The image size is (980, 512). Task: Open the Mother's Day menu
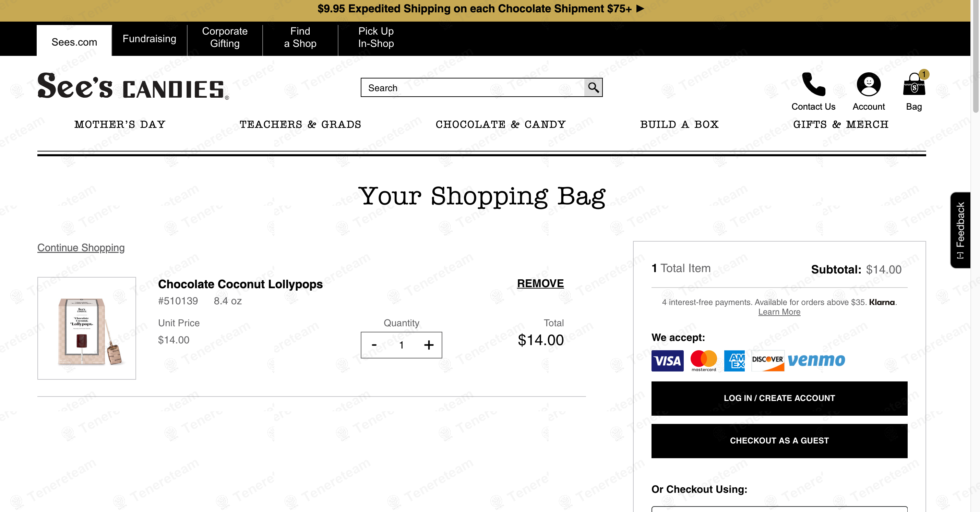point(120,125)
